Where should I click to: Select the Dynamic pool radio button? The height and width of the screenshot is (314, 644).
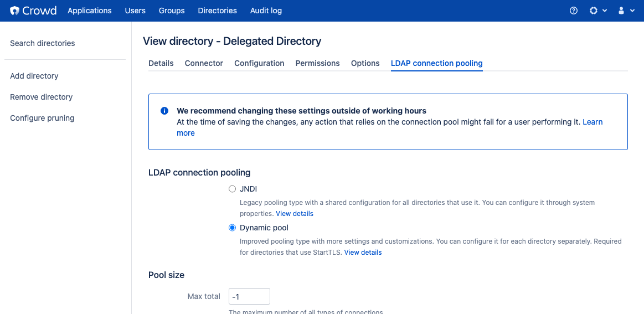click(233, 228)
